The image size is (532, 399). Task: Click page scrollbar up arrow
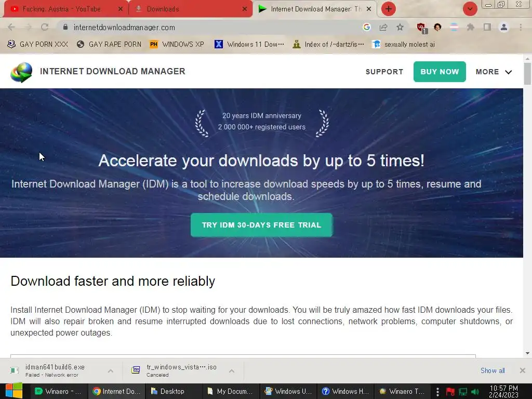(x=527, y=58)
